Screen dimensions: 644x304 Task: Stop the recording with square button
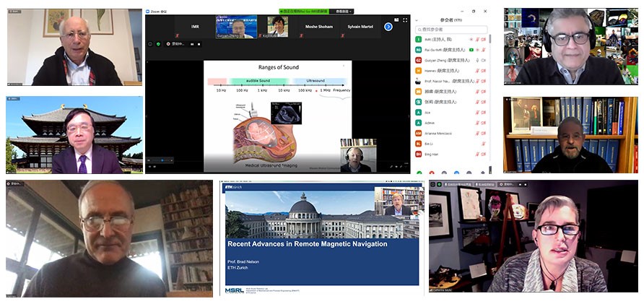coord(200,43)
